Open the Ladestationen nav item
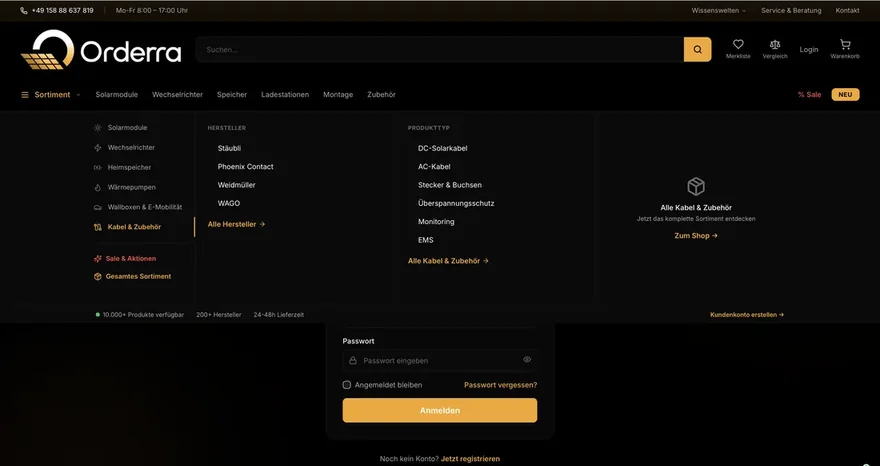Screen dimensions: 880x466 point(285,95)
